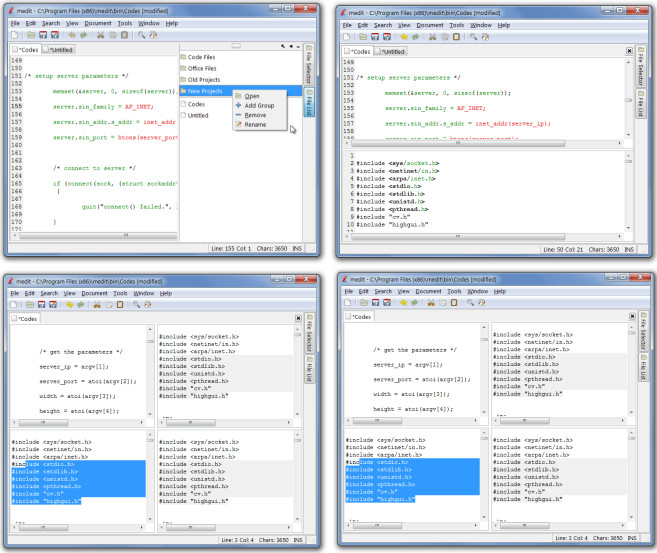Click Paste icon in top-right window toolbar
The height and width of the screenshot is (553, 657).
(x=456, y=37)
